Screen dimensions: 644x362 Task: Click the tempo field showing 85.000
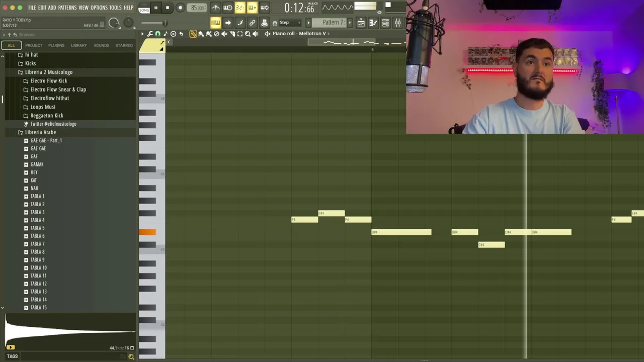coord(197,8)
